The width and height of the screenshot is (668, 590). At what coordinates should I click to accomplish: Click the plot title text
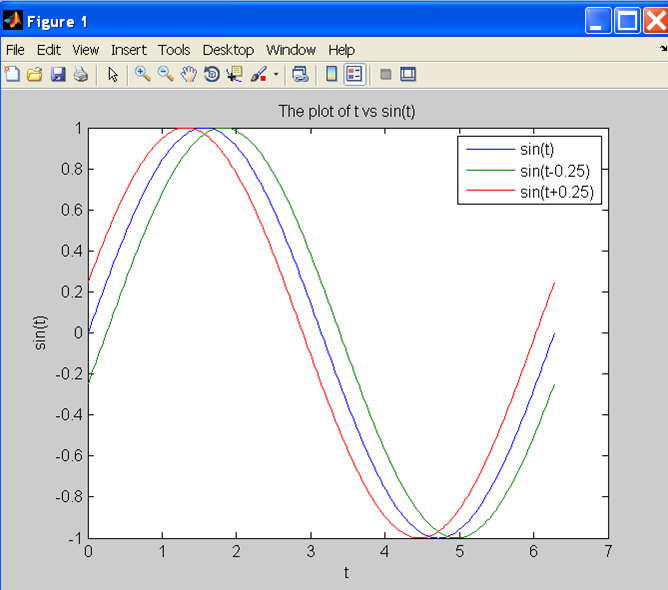point(346,111)
